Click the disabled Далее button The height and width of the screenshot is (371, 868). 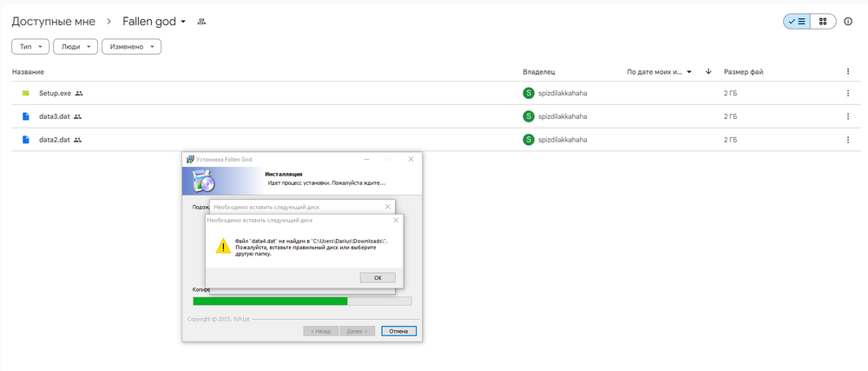point(357,331)
